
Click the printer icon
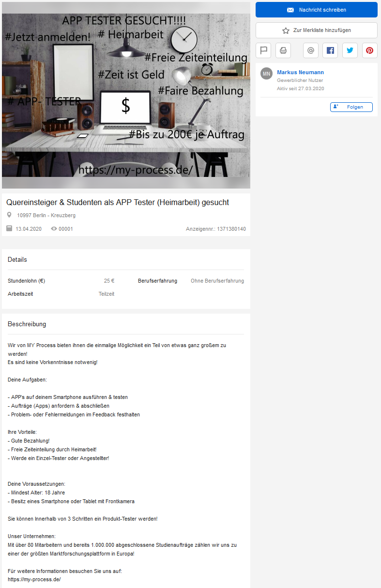(283, 50)
